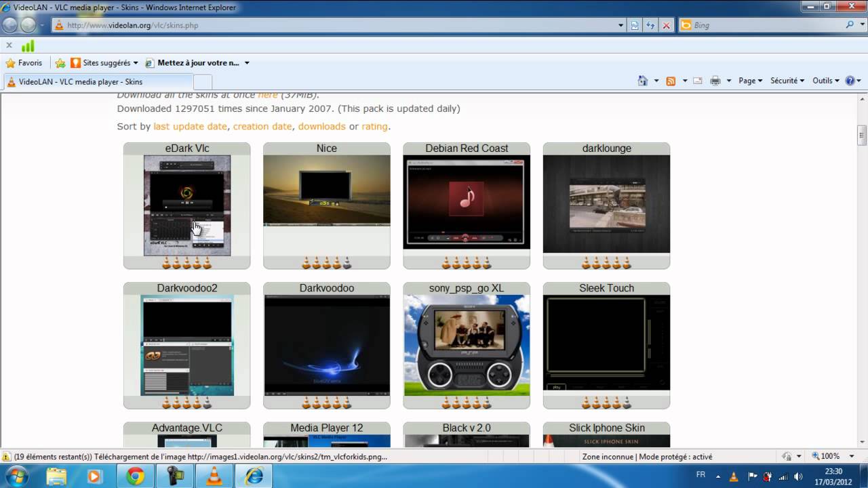Open the Windows Start orb
This screenshot has width=868, height=488.
(x=16, y=476)
